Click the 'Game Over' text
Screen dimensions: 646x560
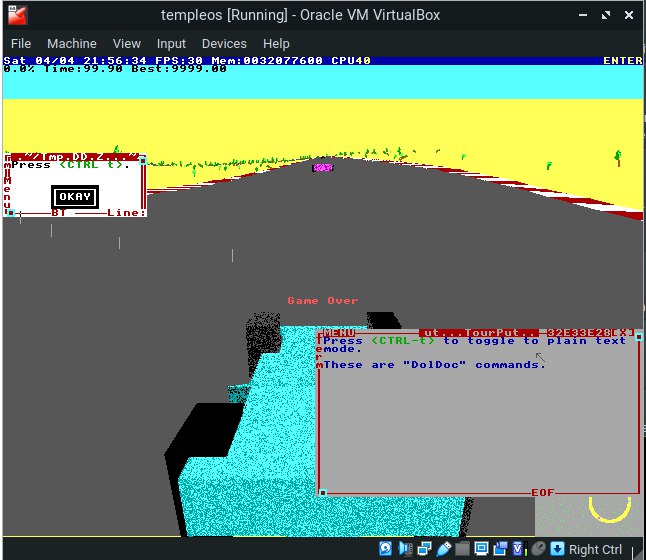(323, 300)
